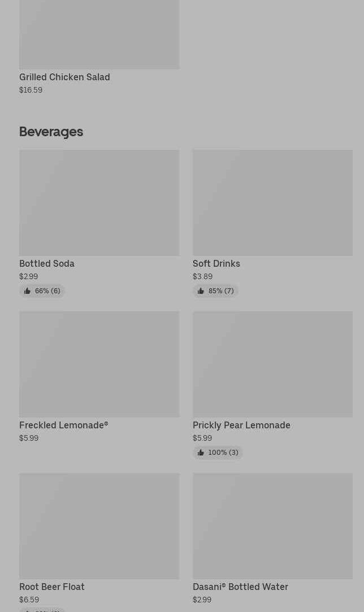Open the Soft Drinks item image
The height and width of the screenshot is (612, 364).
pyautogui.click(x=272, y=202)
